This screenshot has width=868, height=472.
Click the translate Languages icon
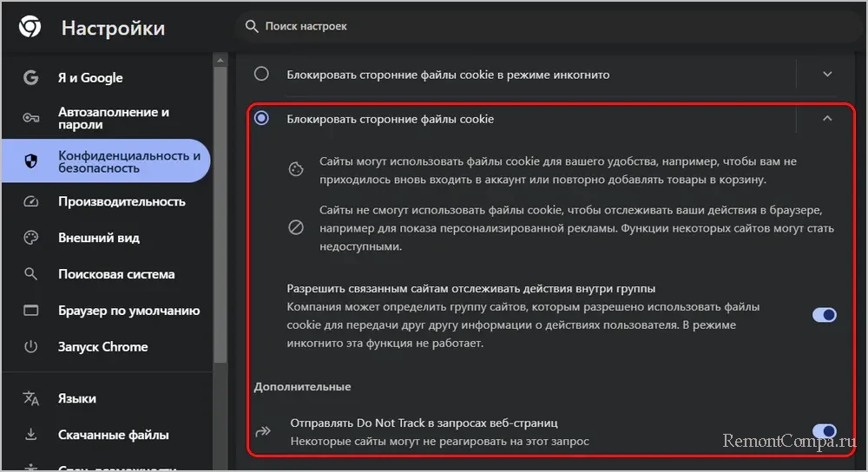(31, 399)
